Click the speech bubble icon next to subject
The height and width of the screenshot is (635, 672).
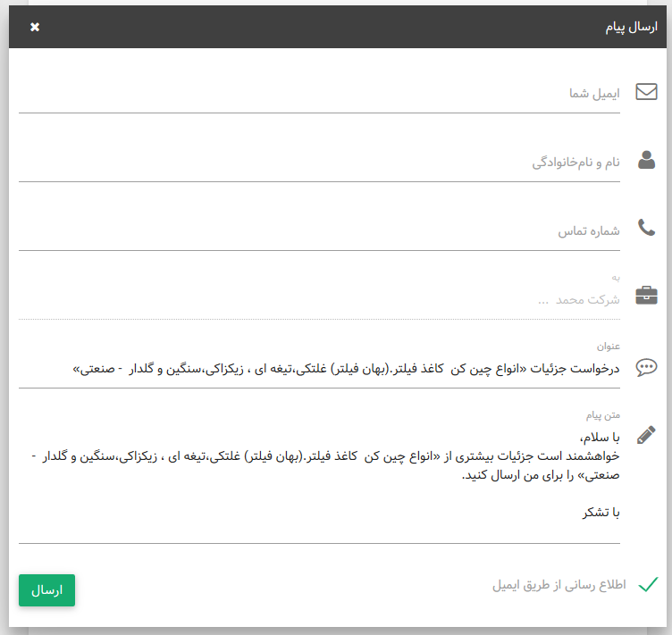point(646,367)
